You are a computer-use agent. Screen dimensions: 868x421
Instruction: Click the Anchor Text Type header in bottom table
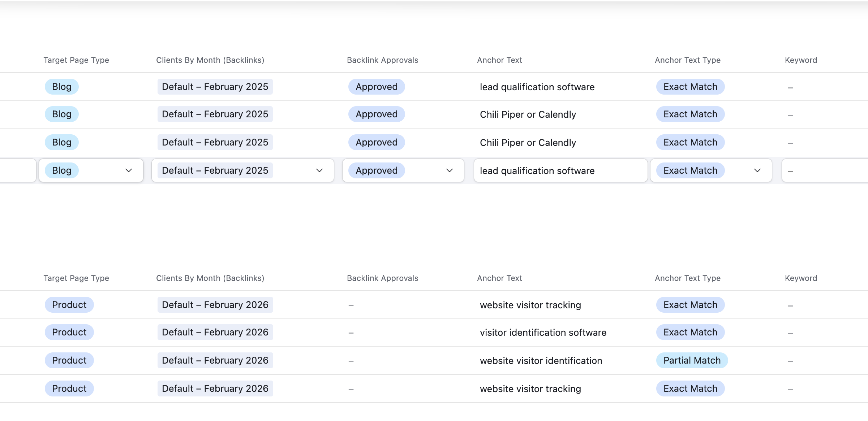click(687, 278)
